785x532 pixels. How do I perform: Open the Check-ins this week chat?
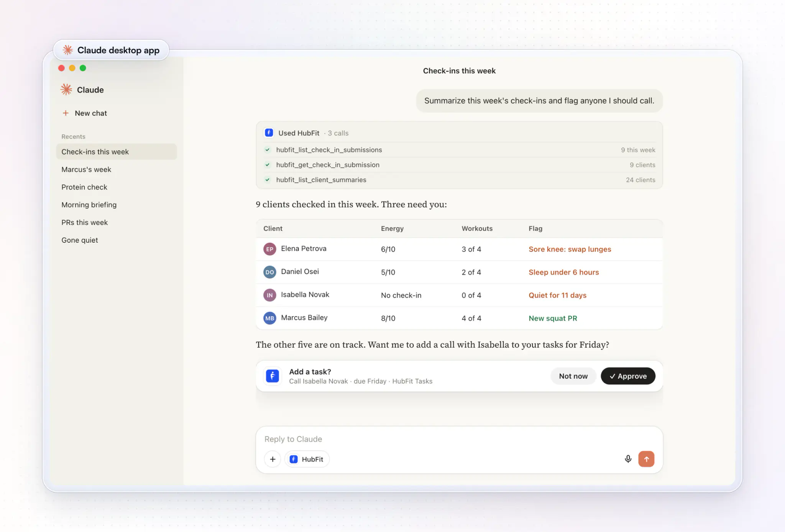click(117, 152)
